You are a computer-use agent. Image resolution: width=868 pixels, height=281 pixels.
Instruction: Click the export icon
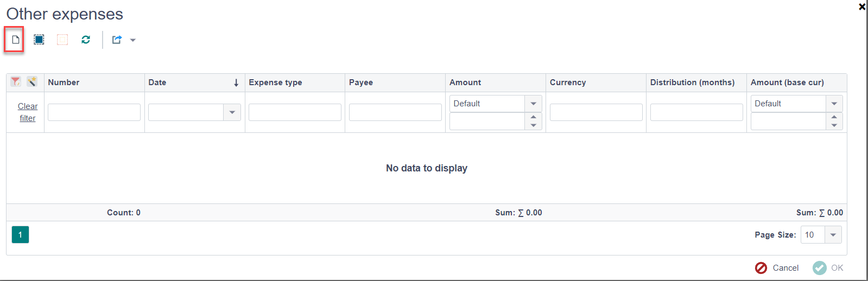pos(117,40)
